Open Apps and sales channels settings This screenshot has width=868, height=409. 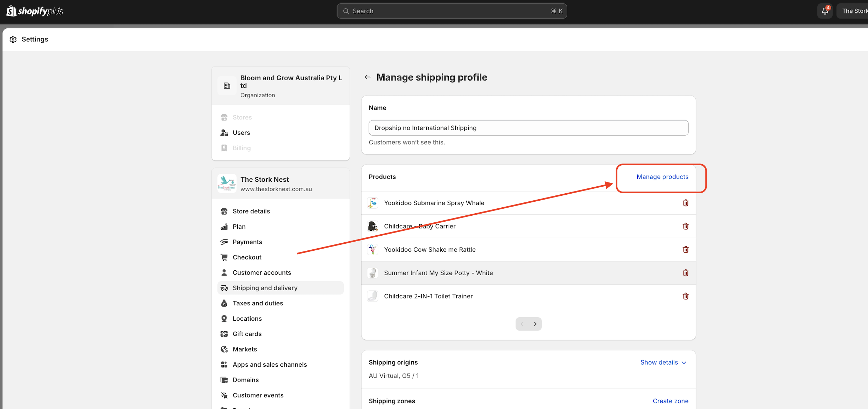pos(281,365)
